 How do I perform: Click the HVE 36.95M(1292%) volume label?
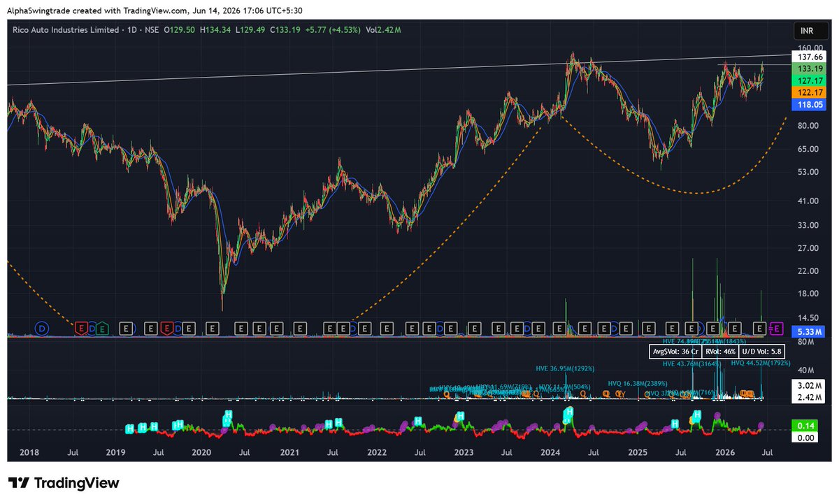[564, 368]
